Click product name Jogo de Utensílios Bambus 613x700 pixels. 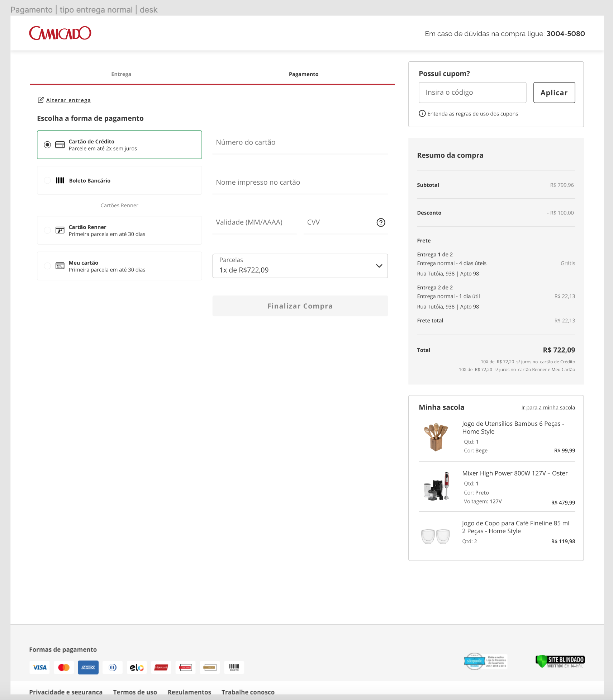[x=513, y=427]
